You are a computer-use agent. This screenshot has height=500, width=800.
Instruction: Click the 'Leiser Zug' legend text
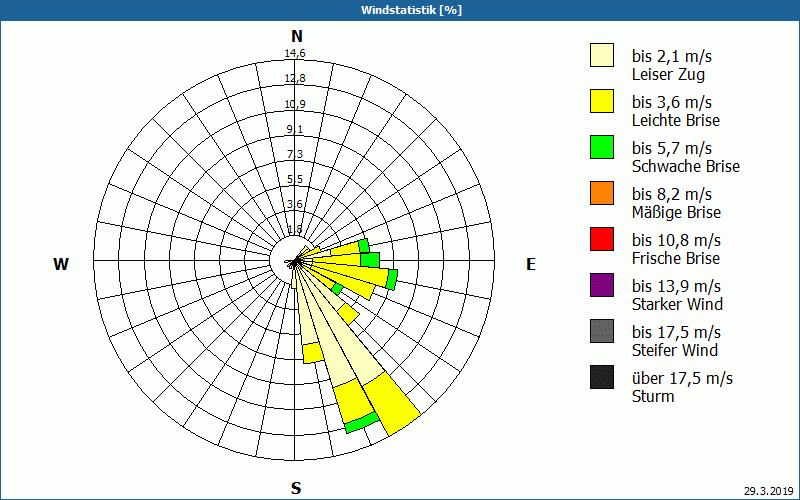pyautogui.click(x=668, y=74)
